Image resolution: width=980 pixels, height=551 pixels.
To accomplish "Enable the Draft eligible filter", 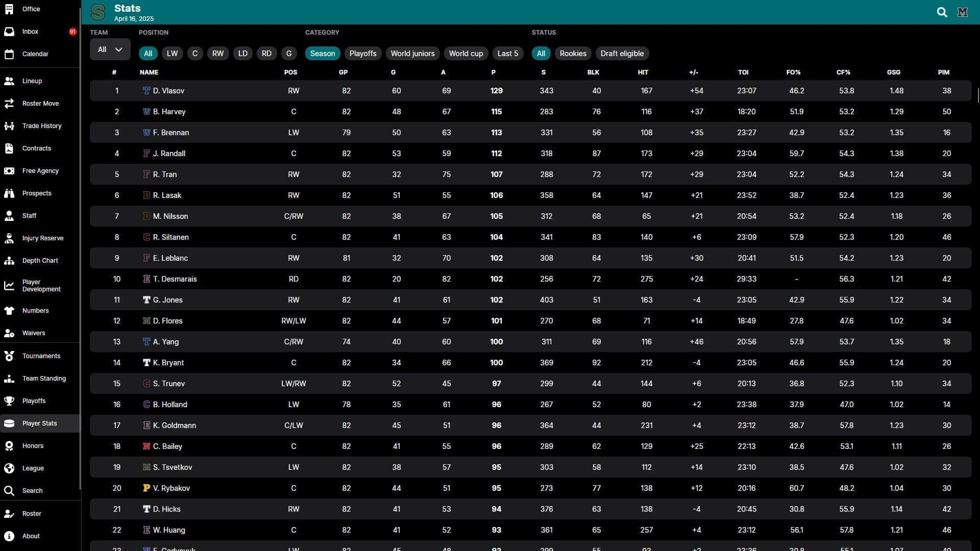I will (622, 53).
